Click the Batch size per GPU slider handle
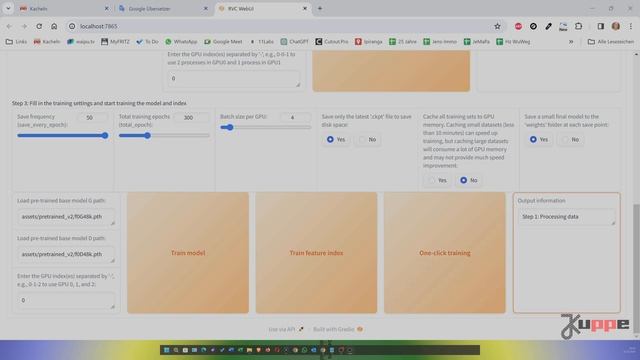The width and height of the screenshot is (640, 360). (230, 127)
